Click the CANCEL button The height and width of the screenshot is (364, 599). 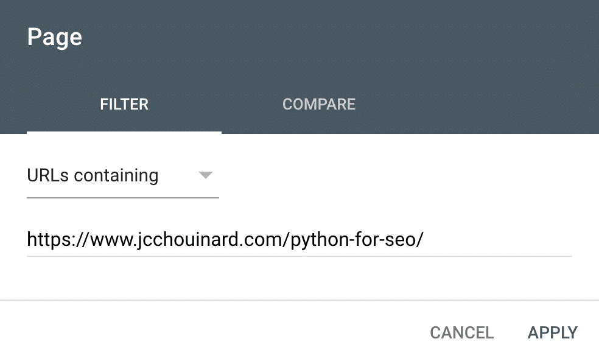[462, 333]
